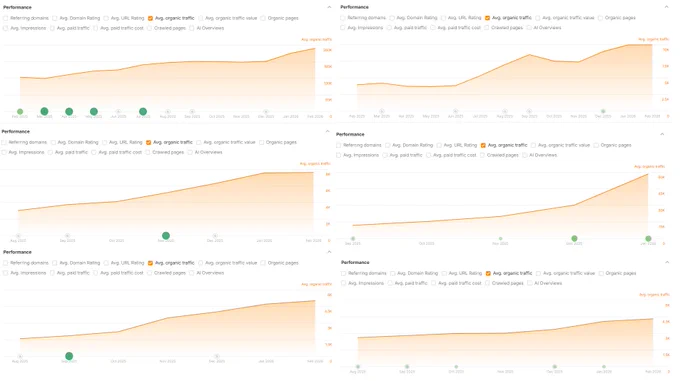Enable Avg. Domain Rating in middle-right panel
This screenshot has width=680, height=381.
(388, 145)
